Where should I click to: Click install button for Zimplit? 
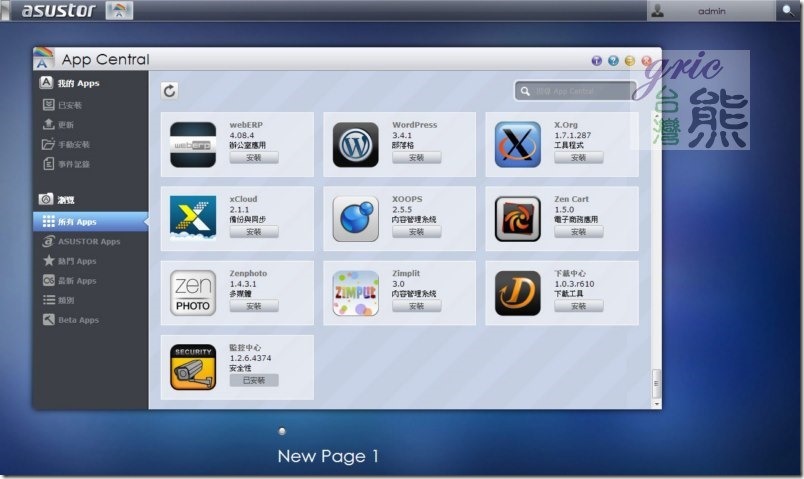[x=416, y=306]
